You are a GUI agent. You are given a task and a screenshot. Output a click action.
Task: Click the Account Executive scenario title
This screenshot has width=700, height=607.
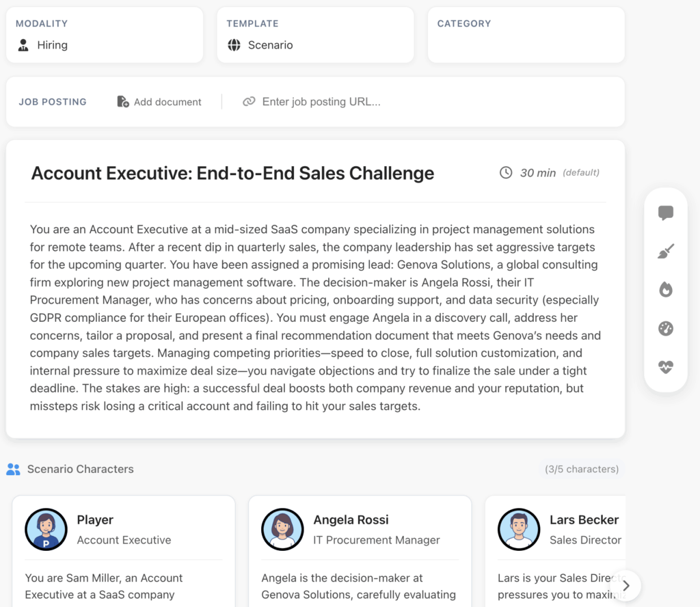[232, 174]
